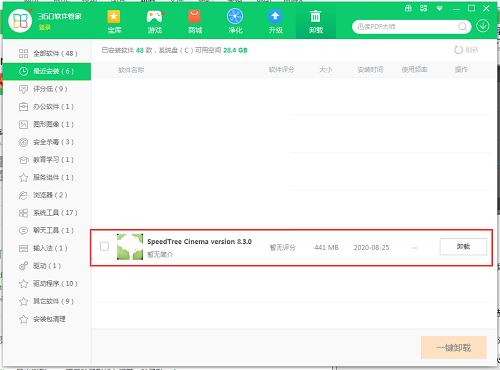Viewport: 500px width, 370px height.
Task: Select the 卸载 trash can tab
Action: tap(316, 21)
